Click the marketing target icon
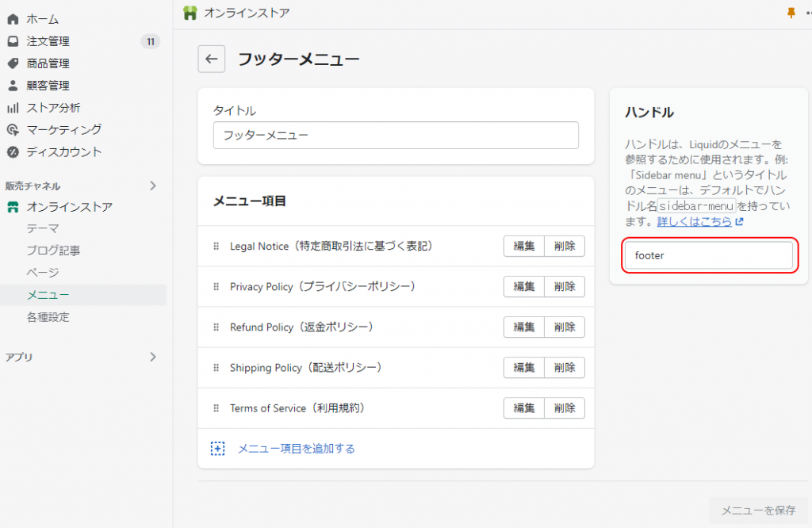The image size is (812, 528). pyautogui.click(x=13, y=130)
